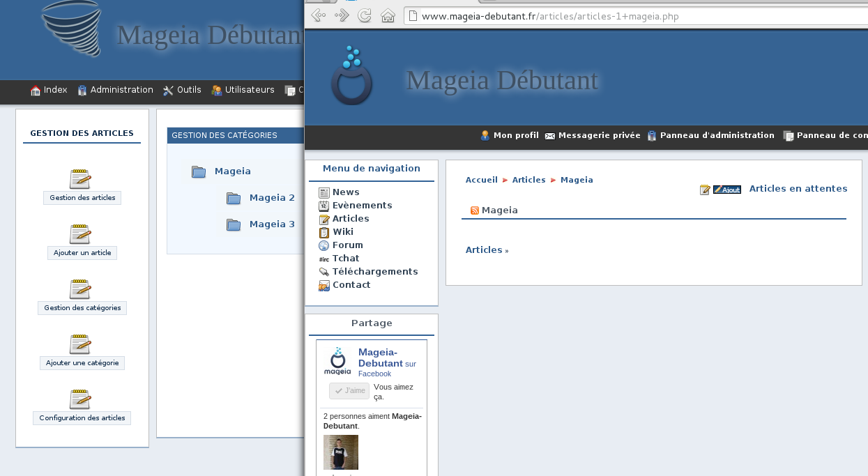Click the envelope icon for Messagerie privée
Image resolution: width=868 pixels, height=476 pixels.
550,136
